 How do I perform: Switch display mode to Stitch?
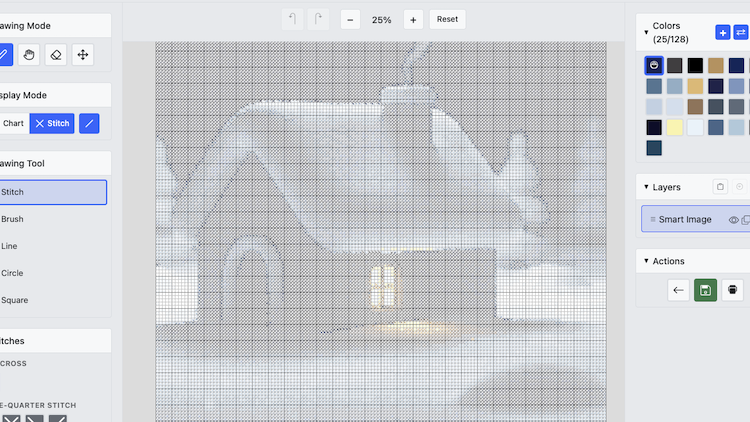[x=52, y=123]
